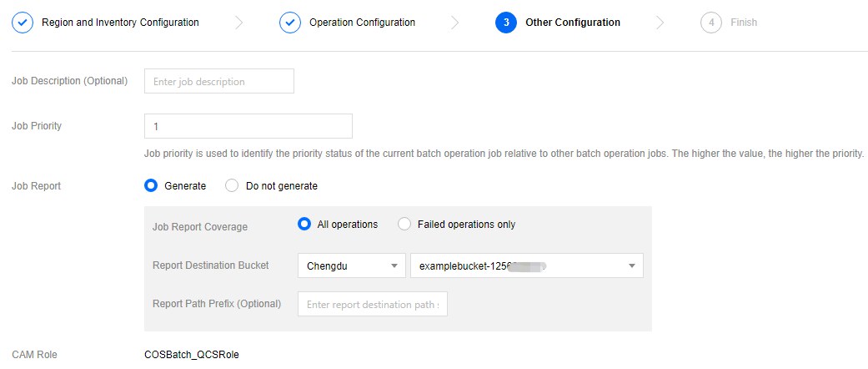Click the chevron after Other Configuration
The width and height of the screenshot is (868, 369).
point(660,23)
